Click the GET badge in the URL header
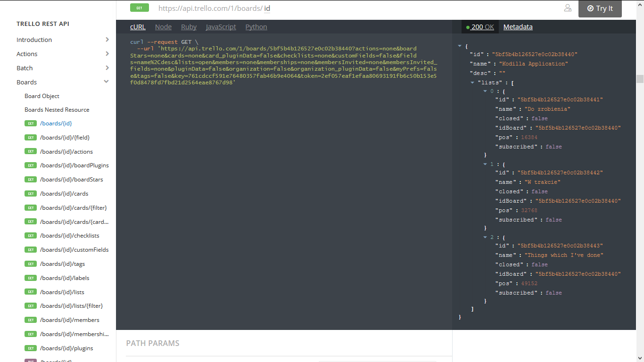This screenshot has height=362, width=644. [140, 8]
